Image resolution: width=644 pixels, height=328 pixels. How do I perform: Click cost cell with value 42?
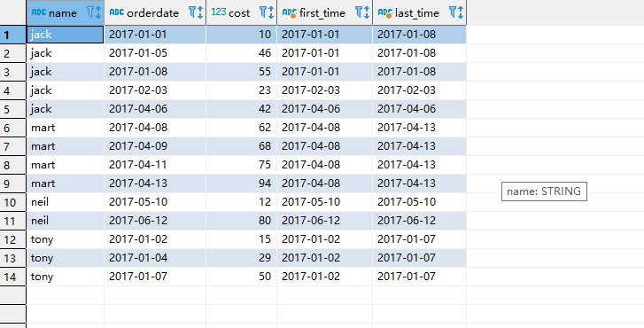point(242,109)
